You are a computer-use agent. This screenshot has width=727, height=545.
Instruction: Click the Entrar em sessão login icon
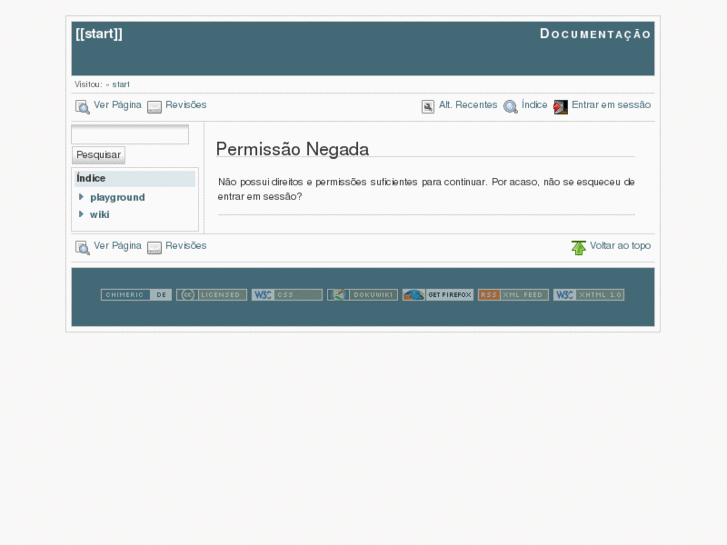561,107
